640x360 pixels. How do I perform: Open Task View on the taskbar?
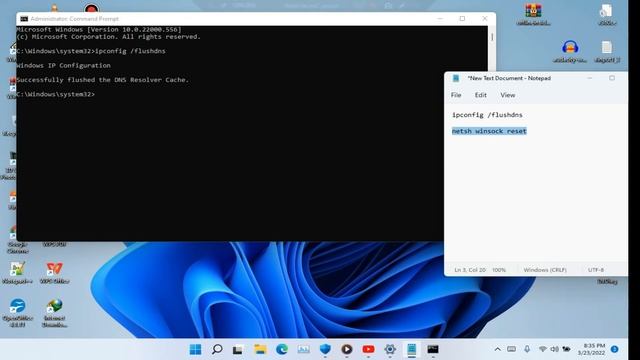[x=238, y=349]
